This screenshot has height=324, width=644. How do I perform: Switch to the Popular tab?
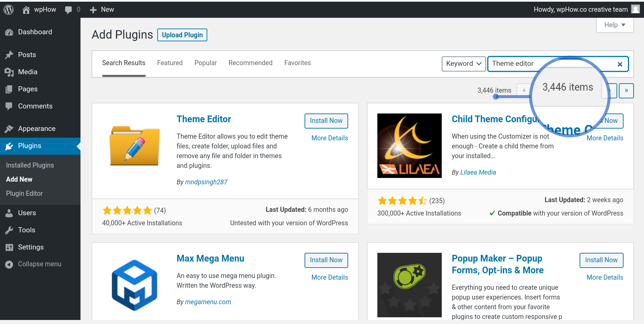coord(206,63)
